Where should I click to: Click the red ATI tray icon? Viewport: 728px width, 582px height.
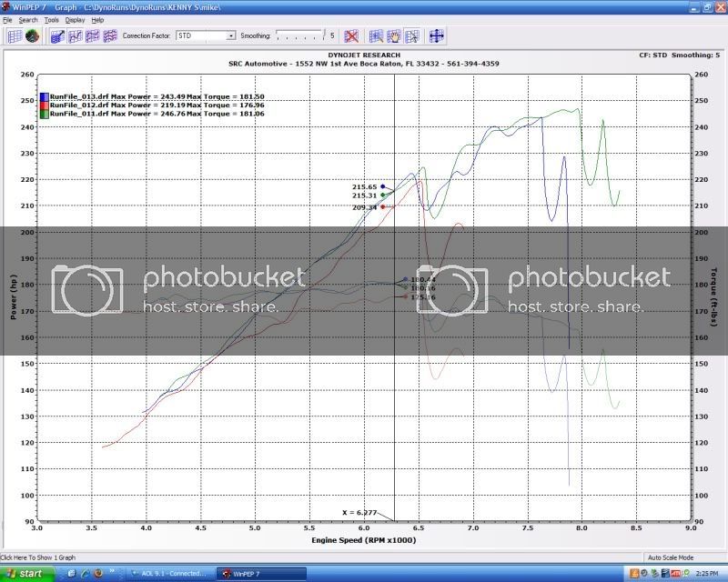point(674,574)
